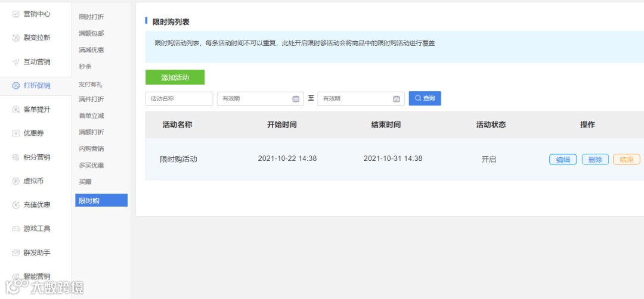Open 群发助手 menu
This screenshot has height=299, width=644.
[x=36, y=253]
